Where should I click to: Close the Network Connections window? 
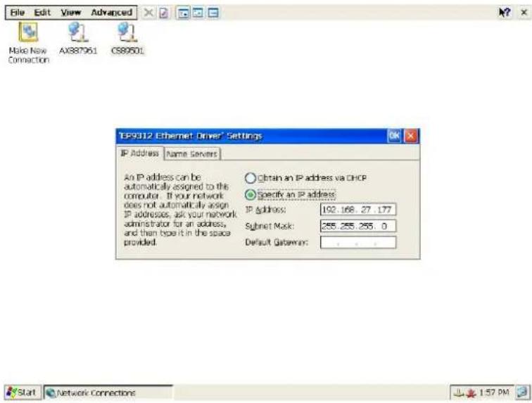pyautogui.click(x=524, y=13)
